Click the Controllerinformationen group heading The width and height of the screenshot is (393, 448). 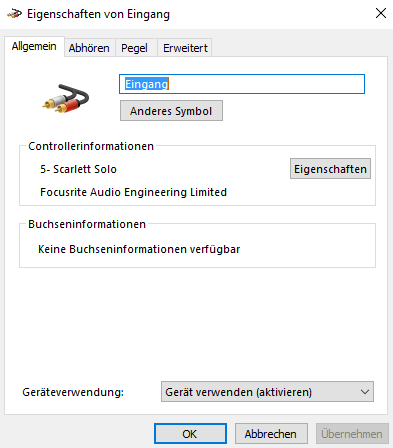click(91, 146)
